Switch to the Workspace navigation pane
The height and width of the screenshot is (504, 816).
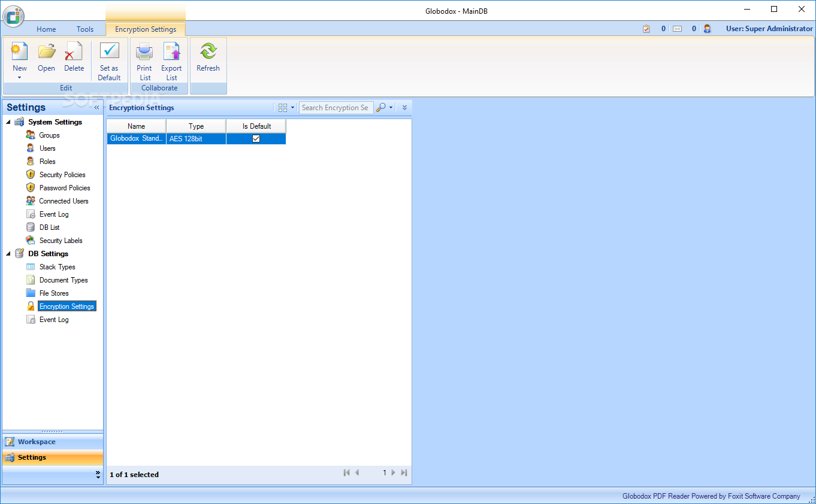coord(52,442)
